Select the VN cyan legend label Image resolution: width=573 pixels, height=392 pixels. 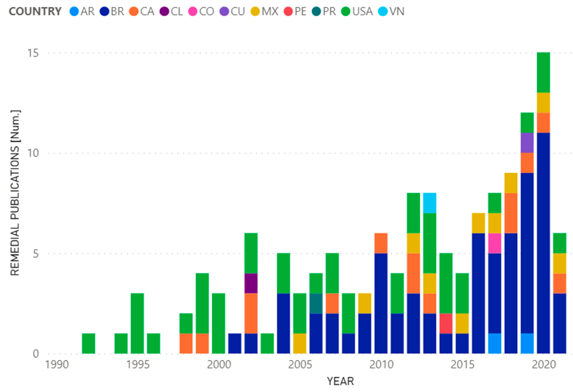pos(397,11)
